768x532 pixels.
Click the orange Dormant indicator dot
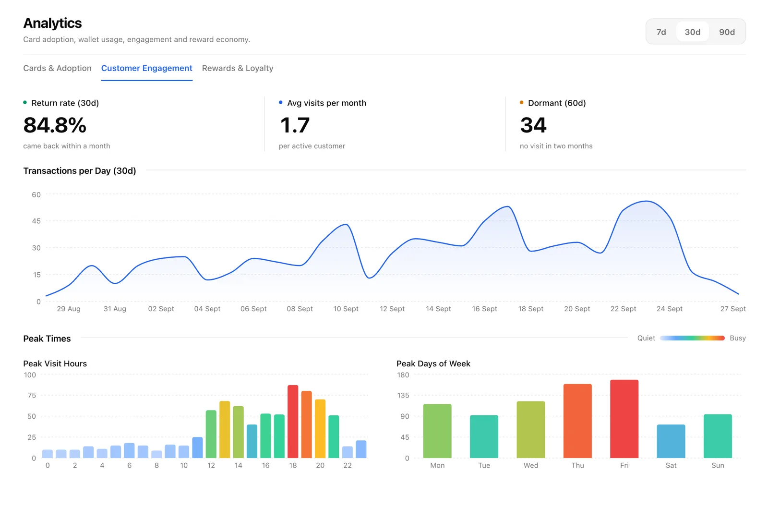click(522, 102)
